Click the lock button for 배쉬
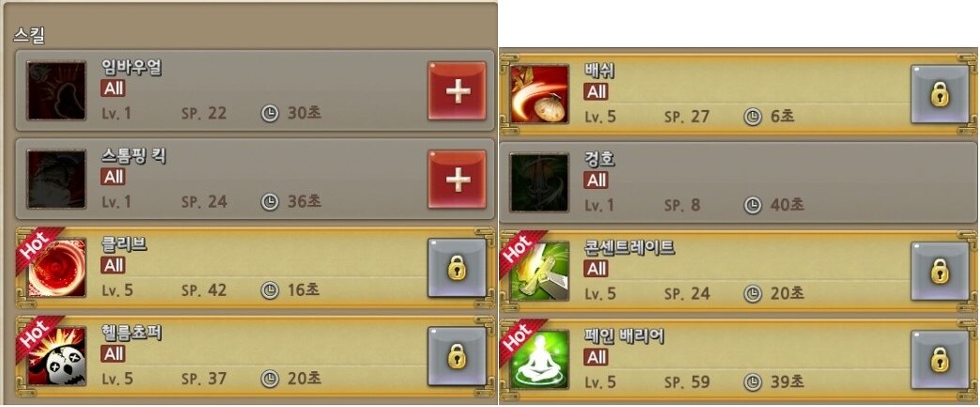980x407 pixels. 940,94
